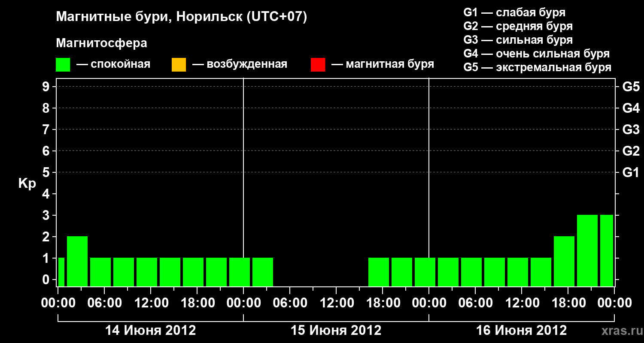Click the 'G5' tick label on the right axis

631,87
